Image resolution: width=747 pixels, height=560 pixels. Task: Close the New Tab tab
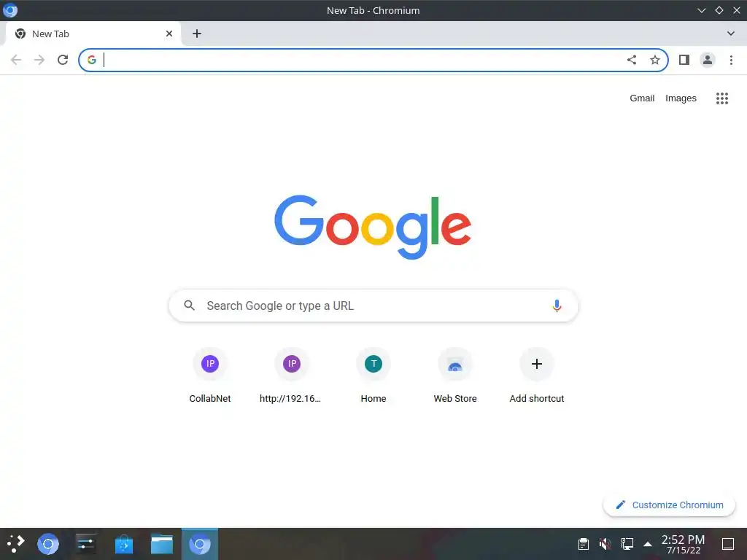tap(169, 34)
